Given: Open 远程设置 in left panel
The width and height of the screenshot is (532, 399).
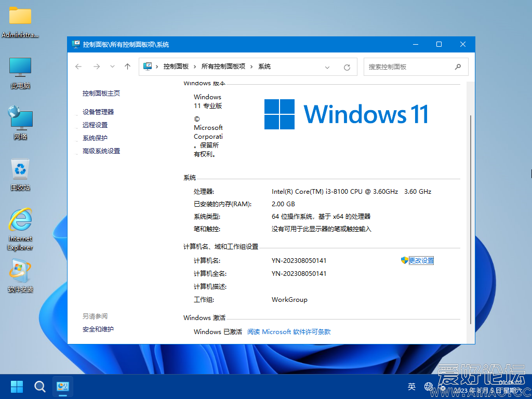Looking at the screenshot, I should [x=95, y=125].
